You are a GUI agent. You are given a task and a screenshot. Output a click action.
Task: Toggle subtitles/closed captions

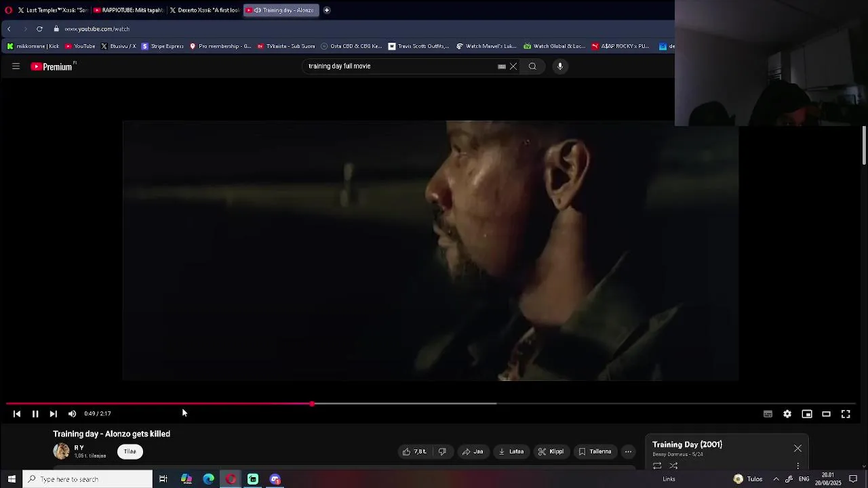point(768,414)
